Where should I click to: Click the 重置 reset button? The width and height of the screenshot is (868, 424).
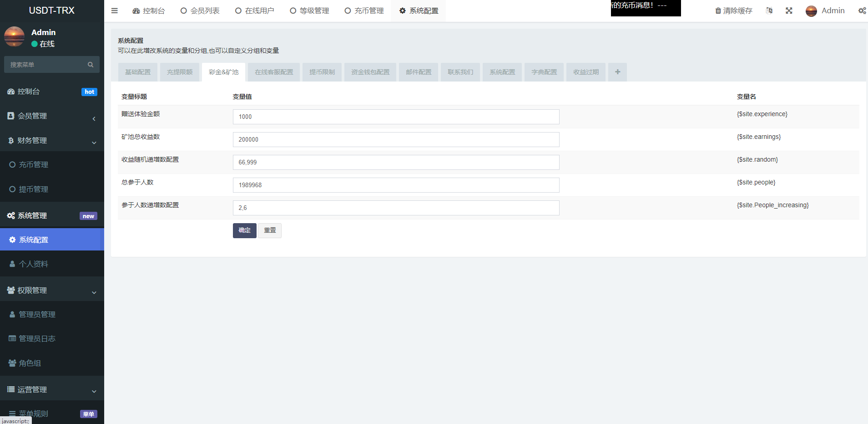(x=269, y=230)
